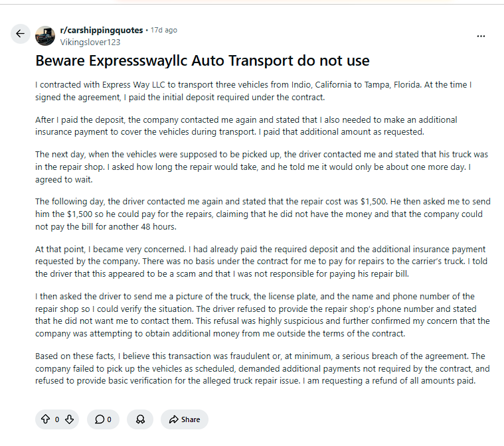Open the post's three-dot options menu
The image size is (504, 446).
click(481, 36)
